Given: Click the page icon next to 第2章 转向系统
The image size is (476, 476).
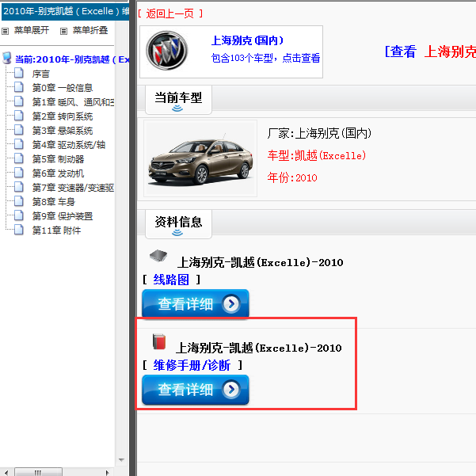Looking at the screenshot, I should tap(19, 116).
